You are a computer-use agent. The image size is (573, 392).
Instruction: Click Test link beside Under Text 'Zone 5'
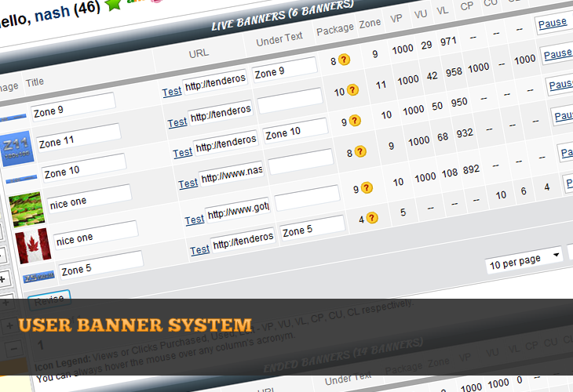click(199, 249)
